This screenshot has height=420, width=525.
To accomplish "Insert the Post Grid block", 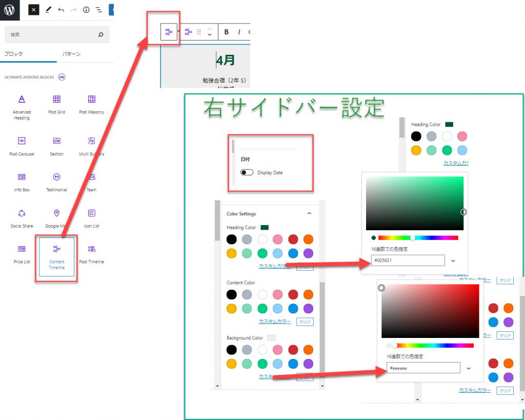I will pyautogui.click(x=56, y=105).
